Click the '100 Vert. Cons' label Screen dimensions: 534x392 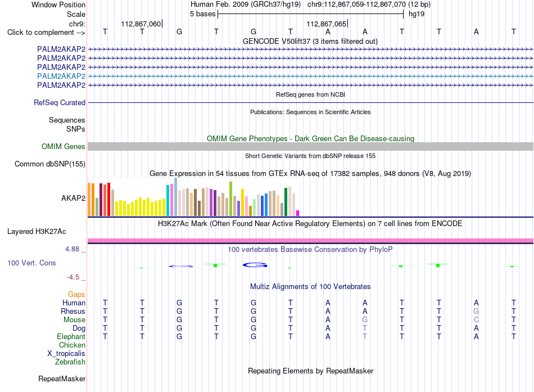coord(31,263)
